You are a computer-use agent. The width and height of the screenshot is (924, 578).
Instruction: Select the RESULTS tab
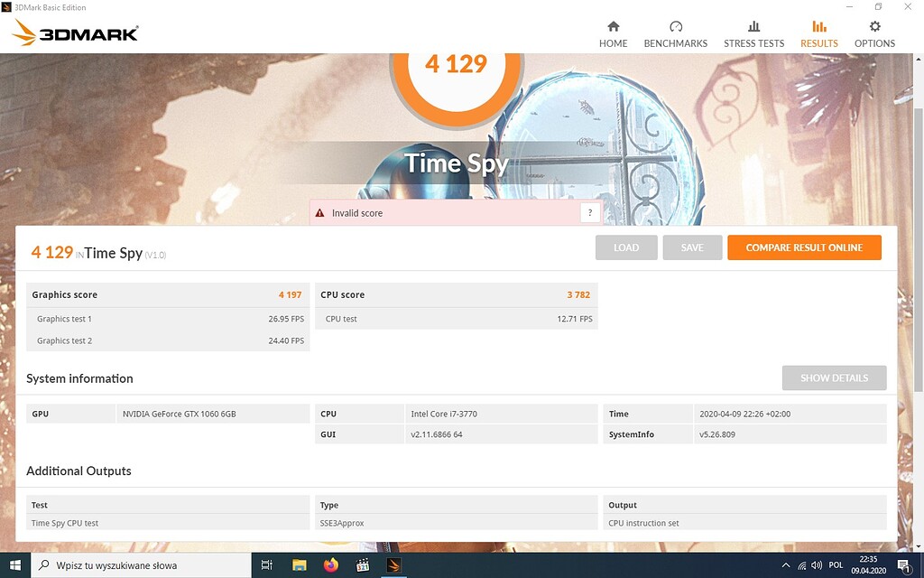tap(819, 34)
